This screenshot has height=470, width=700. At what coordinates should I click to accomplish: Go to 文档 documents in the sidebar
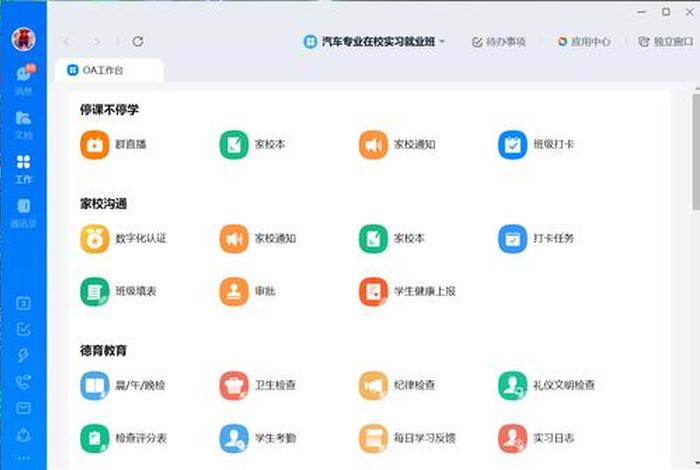(23, 123)
